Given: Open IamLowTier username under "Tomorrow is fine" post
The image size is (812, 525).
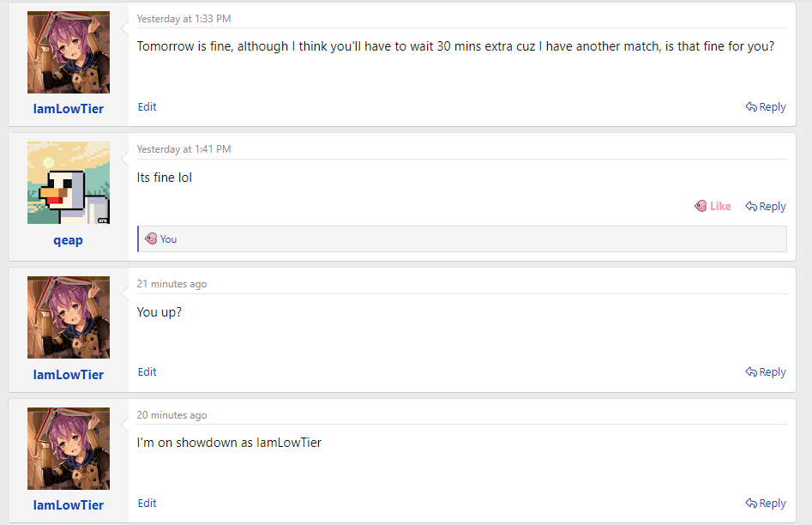Looking at the screenshot, I should click(x=69, y=109).
